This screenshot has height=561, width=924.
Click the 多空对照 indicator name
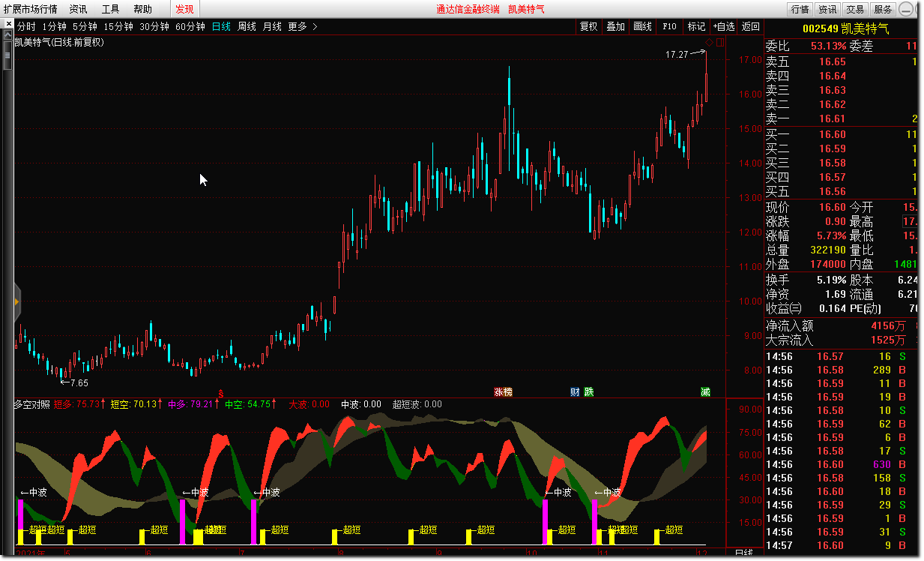(x=32, y=404)
